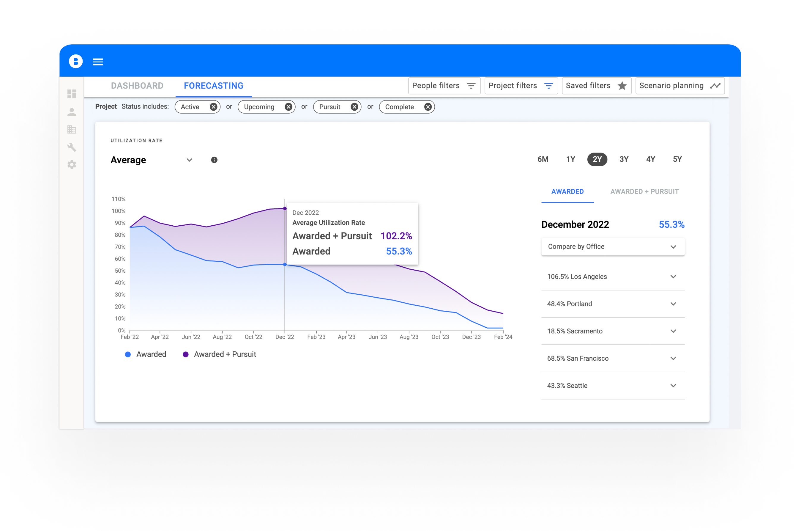Click the dashboard grid sidebar icon
This screenshot has height=531, width=812.
[72, 94]
